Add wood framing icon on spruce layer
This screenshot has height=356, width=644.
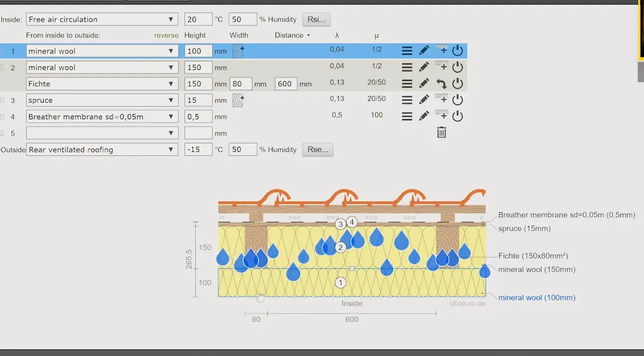(238, 100)
